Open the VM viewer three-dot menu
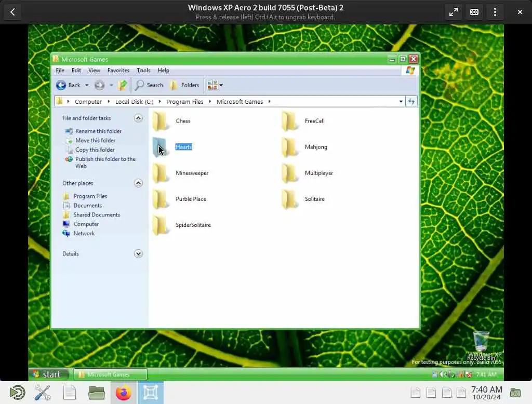 pyautogui.click(x=495, y=12)
